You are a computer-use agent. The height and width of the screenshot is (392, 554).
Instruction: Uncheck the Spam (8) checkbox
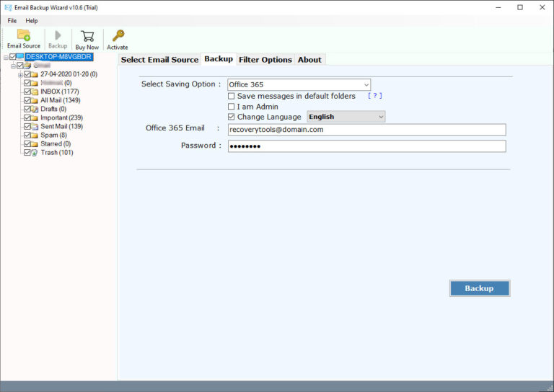coord(27,135)
